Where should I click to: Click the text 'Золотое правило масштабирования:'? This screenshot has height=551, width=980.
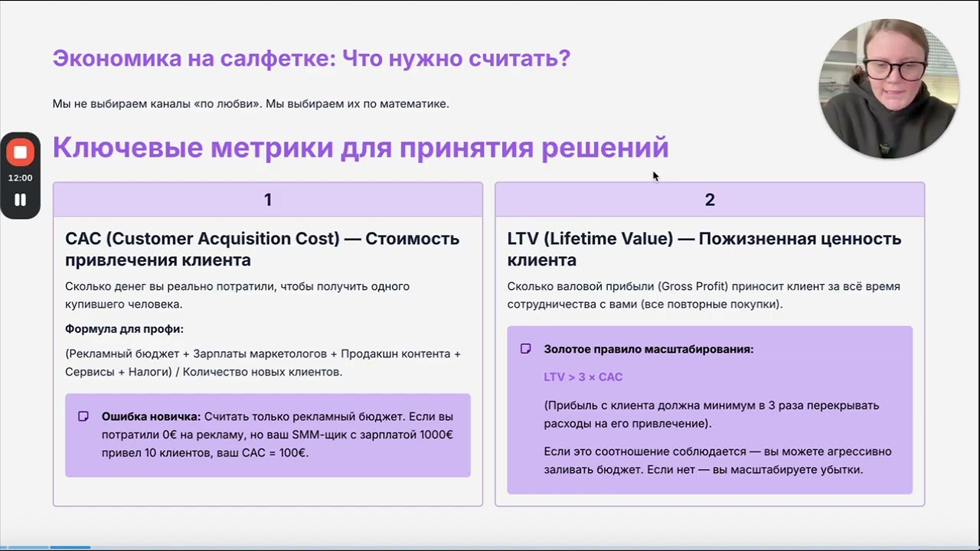[x=648, y=349]
